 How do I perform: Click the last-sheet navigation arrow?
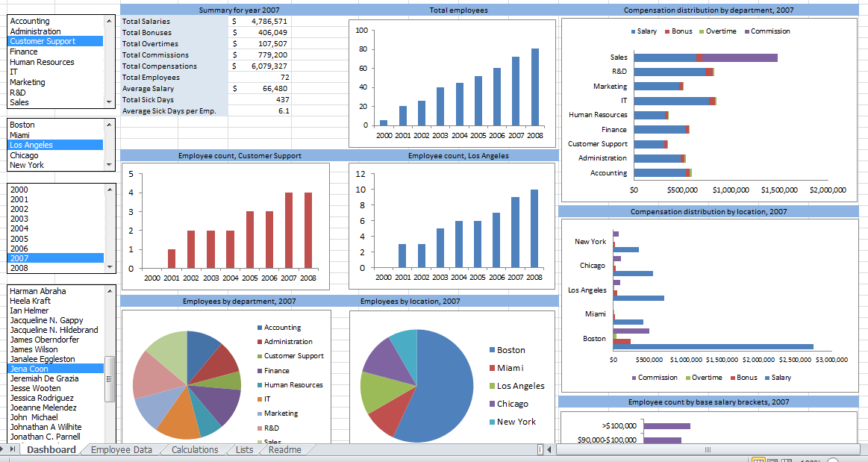(x=11, y=449)
